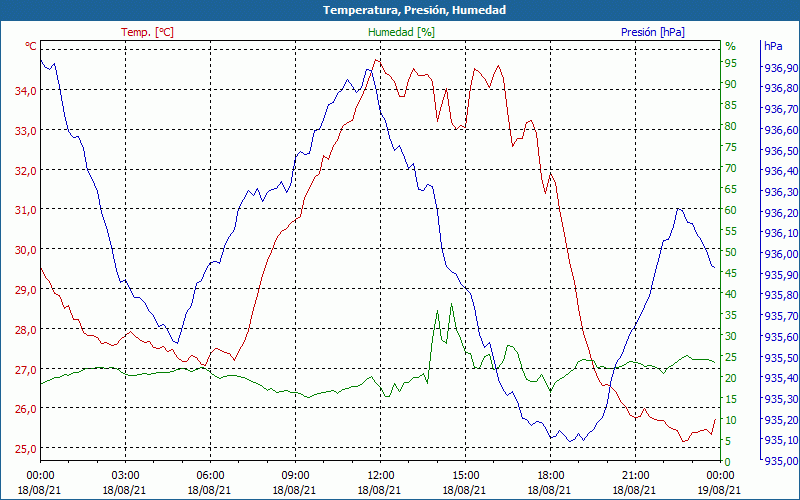Viewport: 800px width, 500px height.
Task: Click the 935,00 pressure axis value
Action: click(781, 461)
